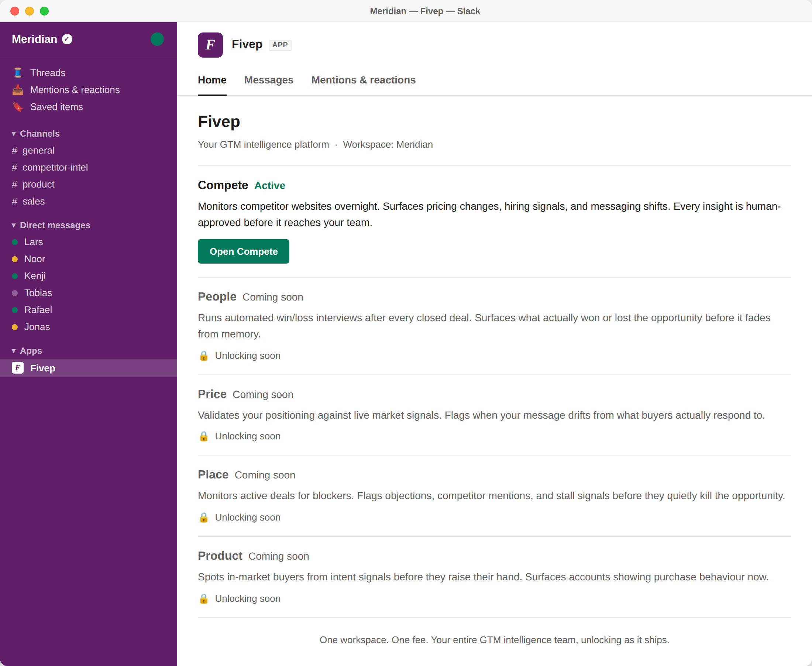Switch to the Messages tab
The width and height of the screenshot is (812, 666).
click(x=268, y=80)
